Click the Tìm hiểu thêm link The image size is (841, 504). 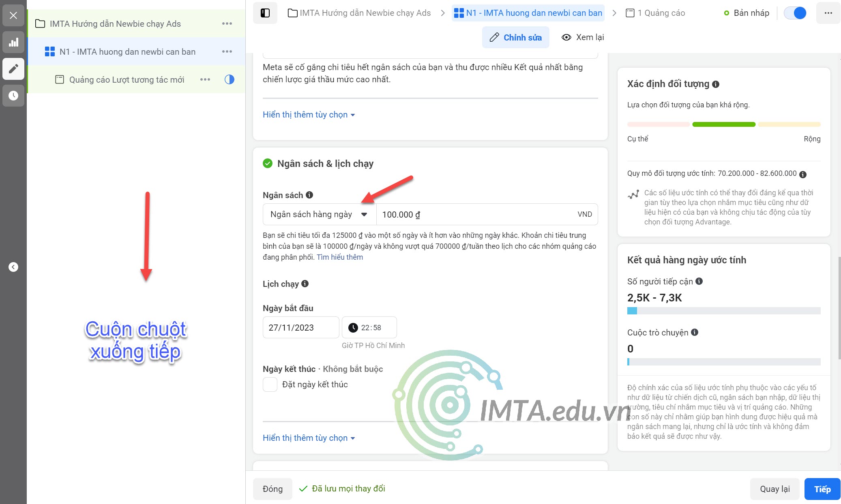point(340,257)
